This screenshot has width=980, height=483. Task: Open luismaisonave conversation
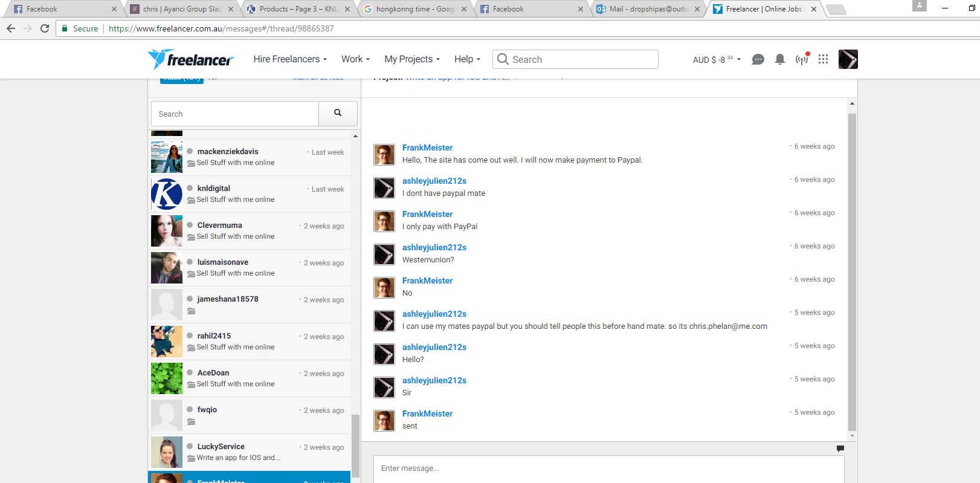250,268
